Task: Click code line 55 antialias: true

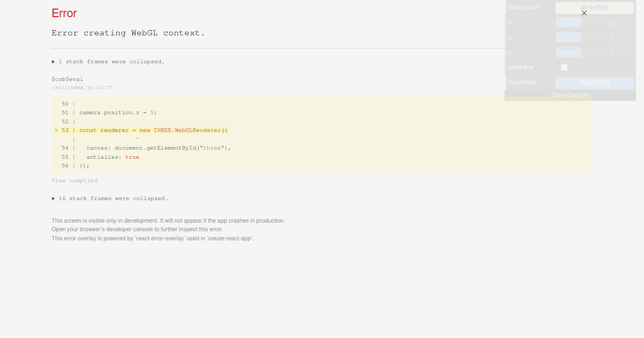Action: point(113,157)
